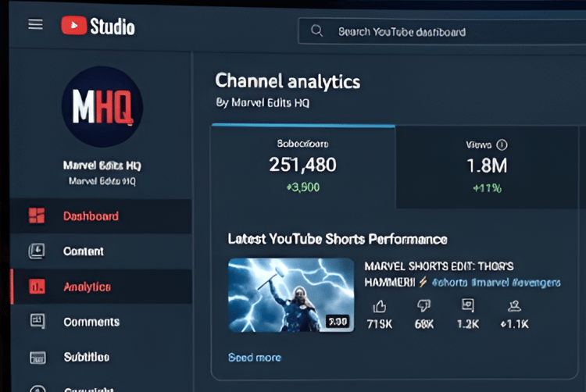
Task: Click By Marvel Edits HQ subtitle
Action: [263, 102]
